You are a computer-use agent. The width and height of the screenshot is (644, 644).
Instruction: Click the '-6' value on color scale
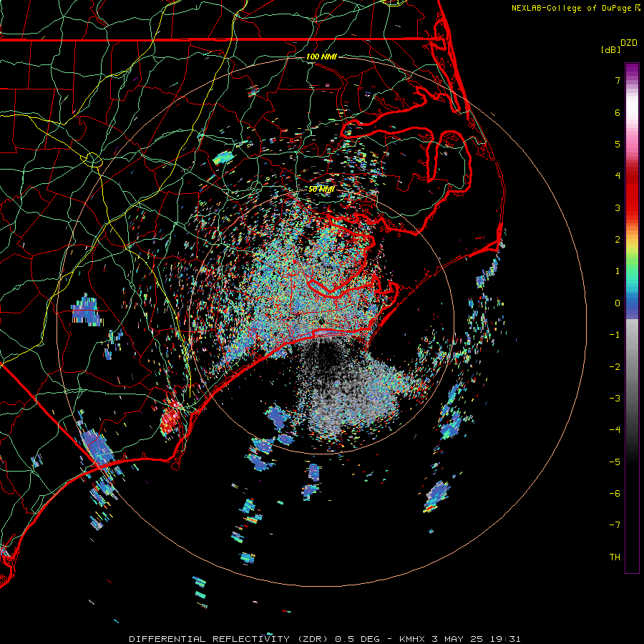pyautogui.click(x=615, y=494)
